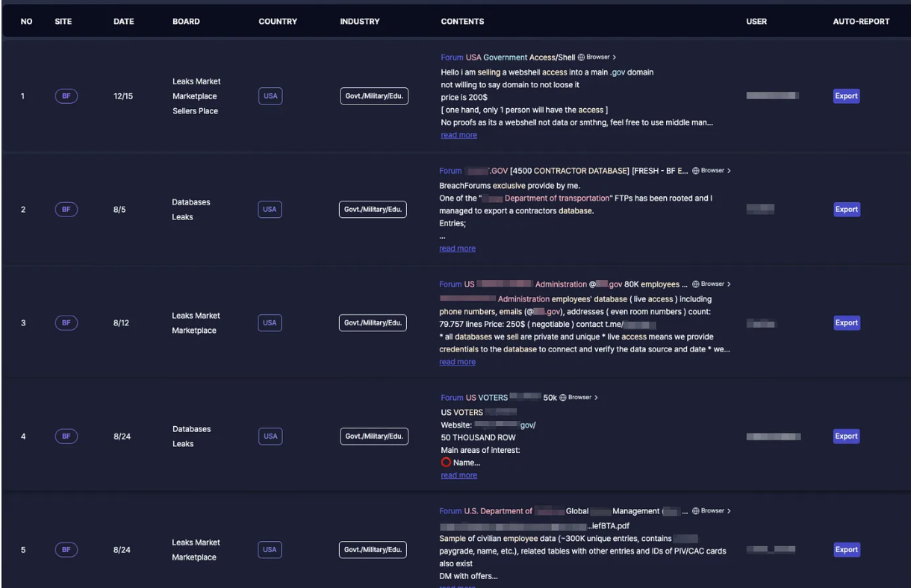Viewport: 911px width, 588px height.
Task: Export the auto-report for row 5
Action: click(846, 550)
